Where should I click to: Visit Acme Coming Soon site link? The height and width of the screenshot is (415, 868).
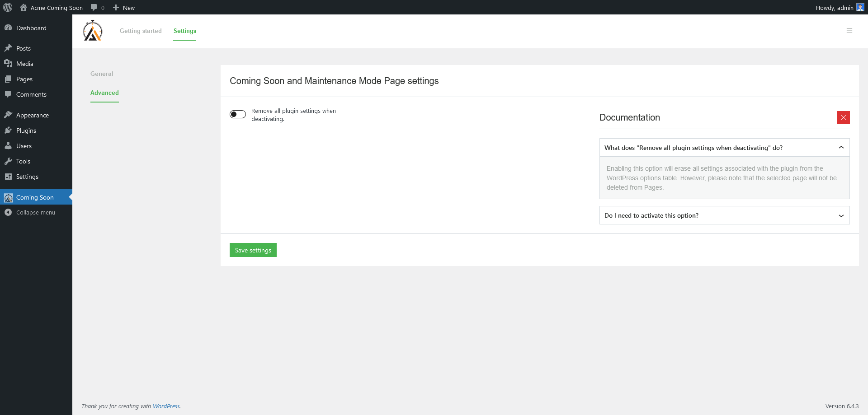(x=57, y=8)
